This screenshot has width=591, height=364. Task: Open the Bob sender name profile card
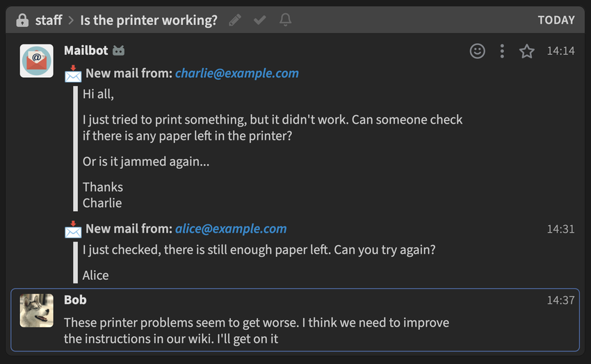[75, 299]
